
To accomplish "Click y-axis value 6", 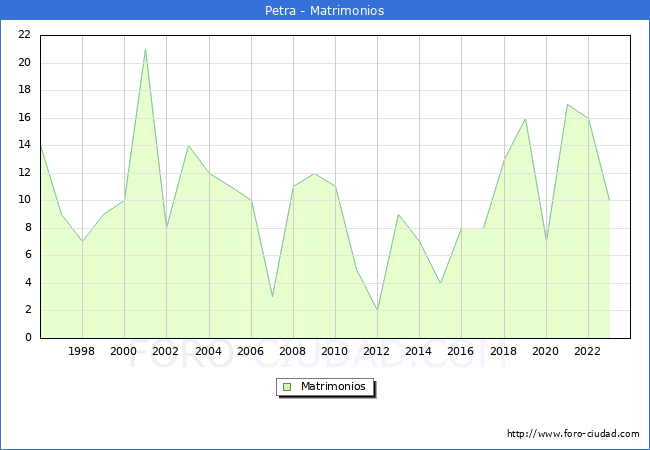I will (x=28, y=254).
